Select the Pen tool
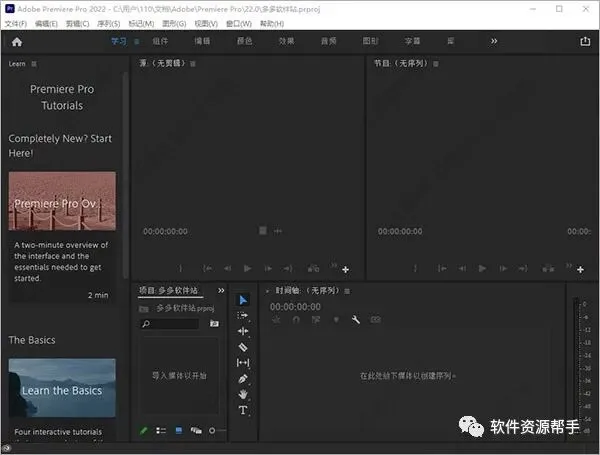 243,379
